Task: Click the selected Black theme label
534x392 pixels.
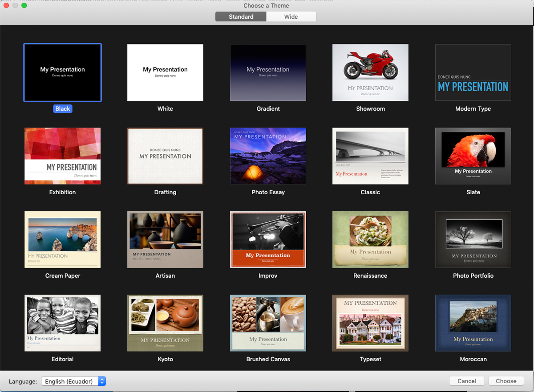Action: tap(63, 109)
